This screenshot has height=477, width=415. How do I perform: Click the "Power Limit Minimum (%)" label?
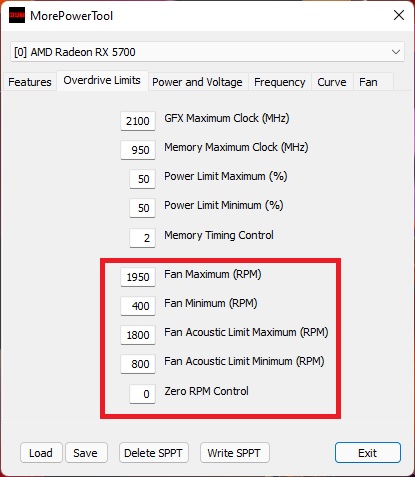point(224,205)
